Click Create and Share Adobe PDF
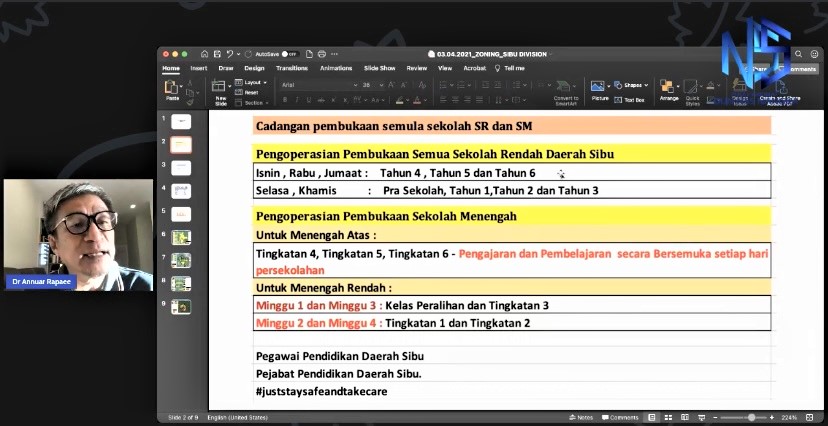The height and width of the screenshot is (426, 828). coord(779,93)
